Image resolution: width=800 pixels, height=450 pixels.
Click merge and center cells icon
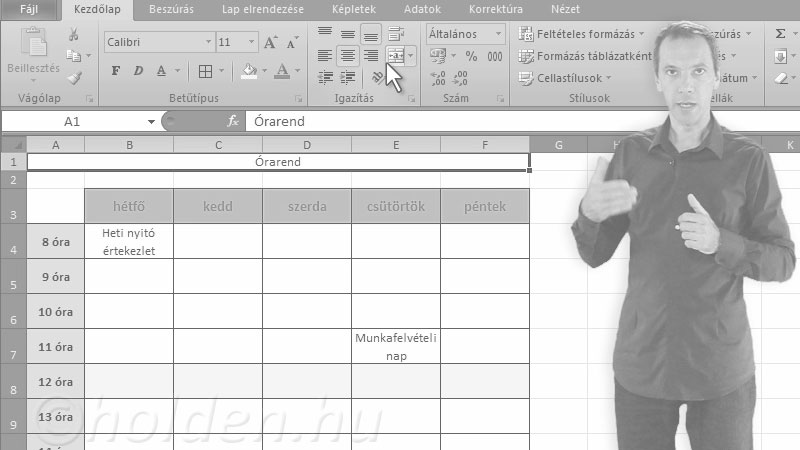click(396, 56)
